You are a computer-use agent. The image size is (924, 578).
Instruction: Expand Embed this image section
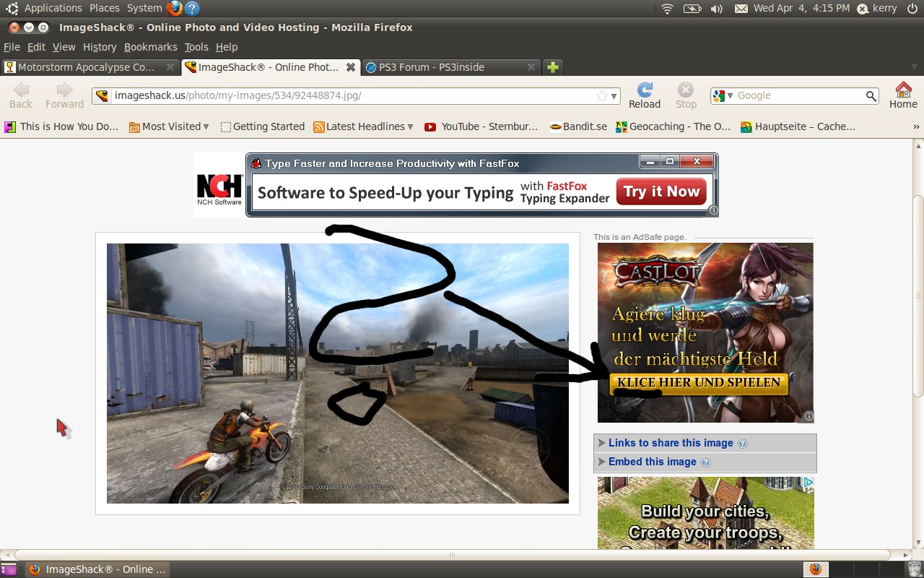[652, 462]
